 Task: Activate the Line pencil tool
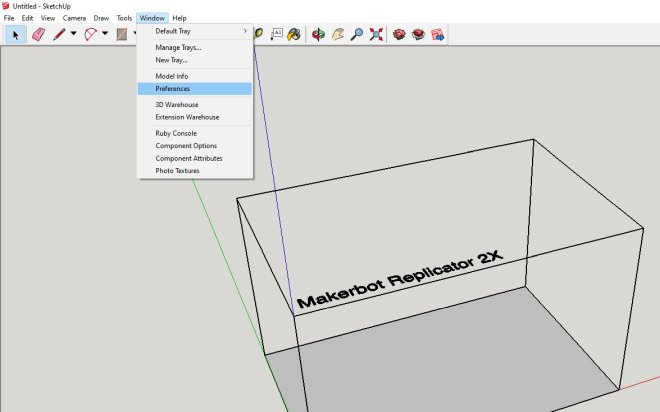pyautogui.click(x=59, y=35)
